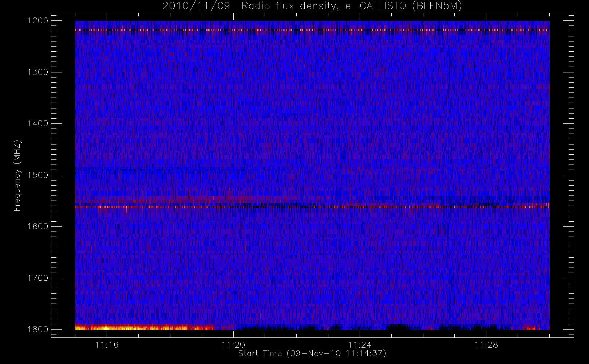Click the dotted interference line near 1220 MHz

(312, 30)
